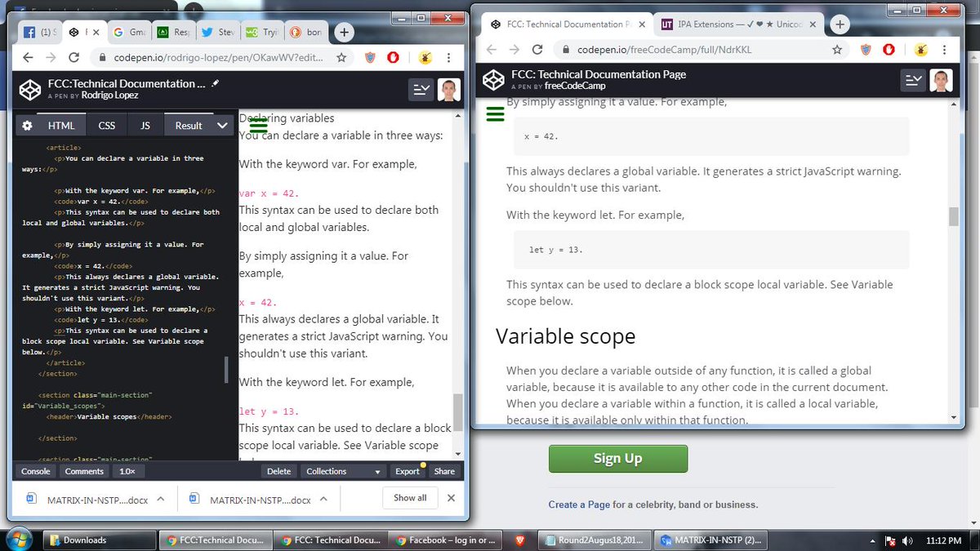
Task: Open Chrome menu three dots in right browser
Action: 946,49
